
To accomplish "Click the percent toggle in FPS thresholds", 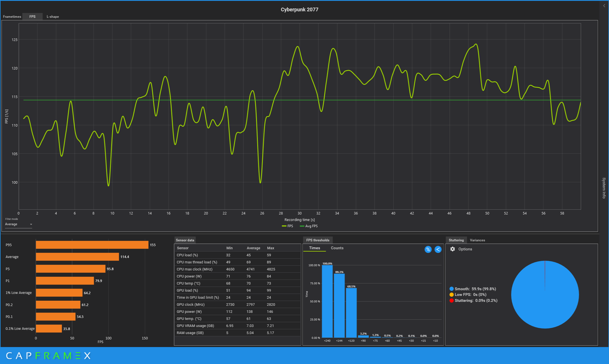I will pyautogui.click(x=428, y=249).
